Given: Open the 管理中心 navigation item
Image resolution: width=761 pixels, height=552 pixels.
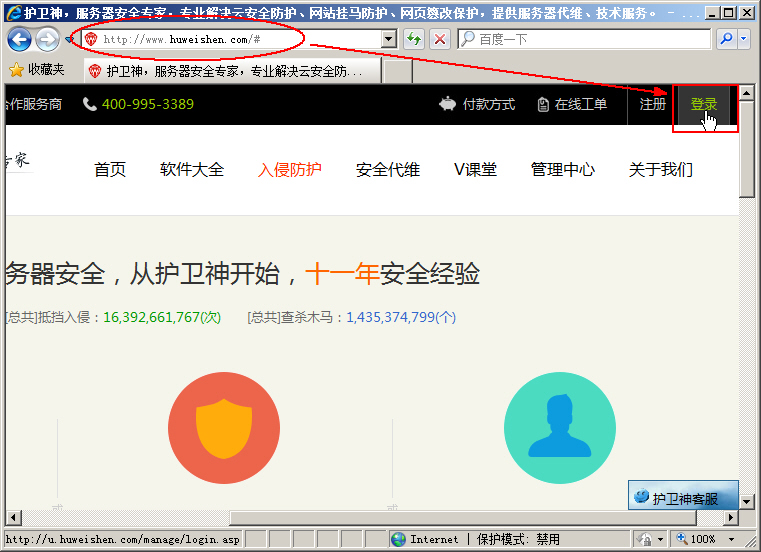Looking at the screenshot, I should pyautogui.click(x=562, y=169).
